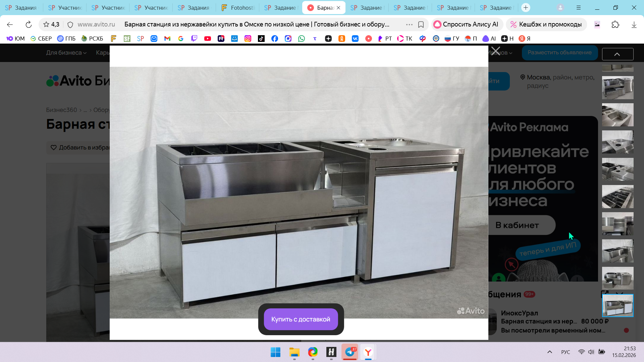Image resolution: width=644 pixels, height=362 pixels.
Task: Switch to the Fotohosting browser tab
Action: (x=238, y=8)
